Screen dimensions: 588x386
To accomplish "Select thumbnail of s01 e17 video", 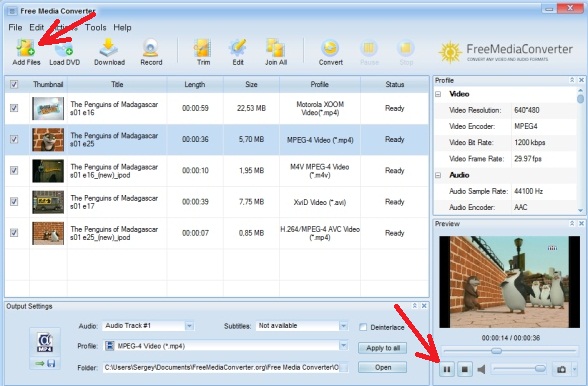I will point(48,202).
